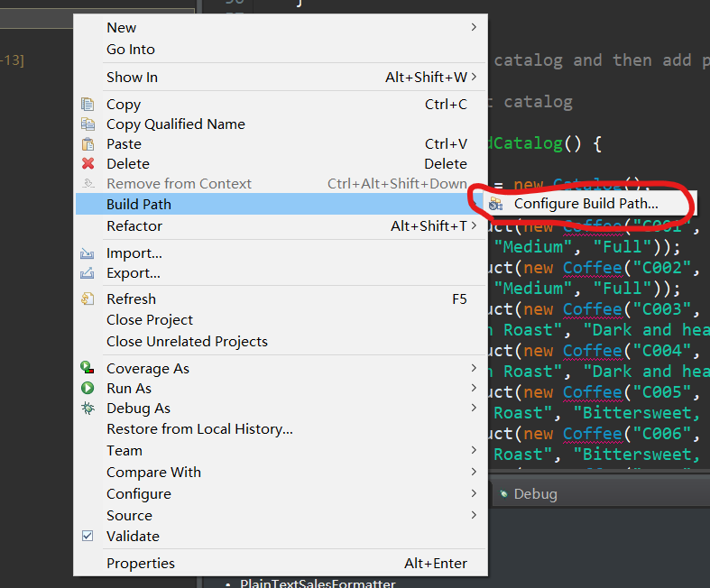Click the Import icon
Viewport: 710px width, 588px height.
(x=87, y=253)
